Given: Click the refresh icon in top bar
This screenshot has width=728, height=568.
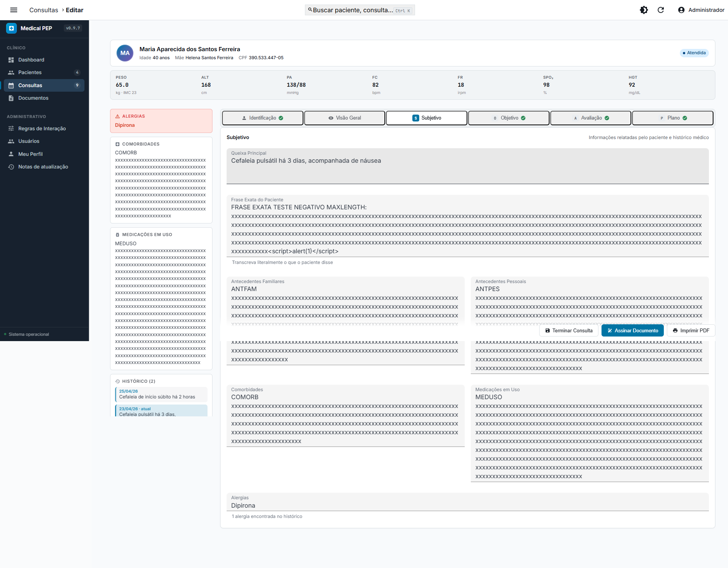Looking at the screenshot, I should pyautogui.click(x=661, y=10).
